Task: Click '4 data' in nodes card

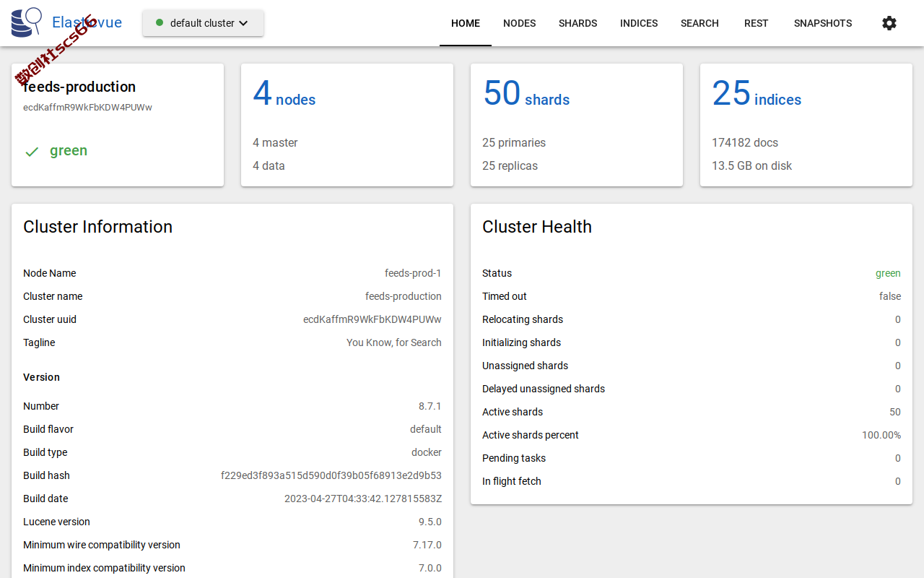Action: (269, 165)
